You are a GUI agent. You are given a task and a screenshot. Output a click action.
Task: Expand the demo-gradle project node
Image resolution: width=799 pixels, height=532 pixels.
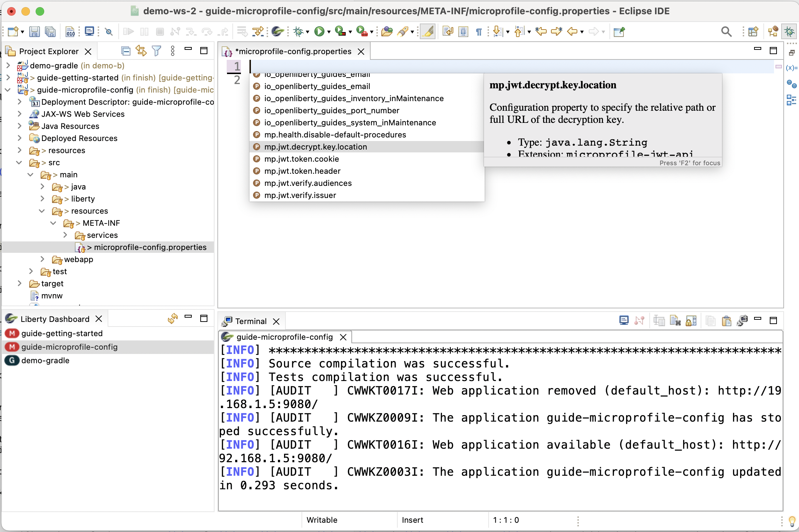pyautogui.click(x=8, y=66)
